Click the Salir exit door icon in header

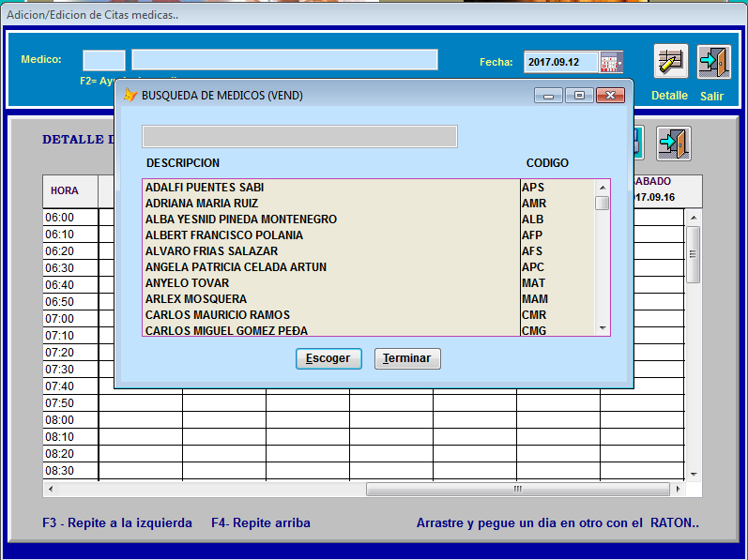pos(713,62)
